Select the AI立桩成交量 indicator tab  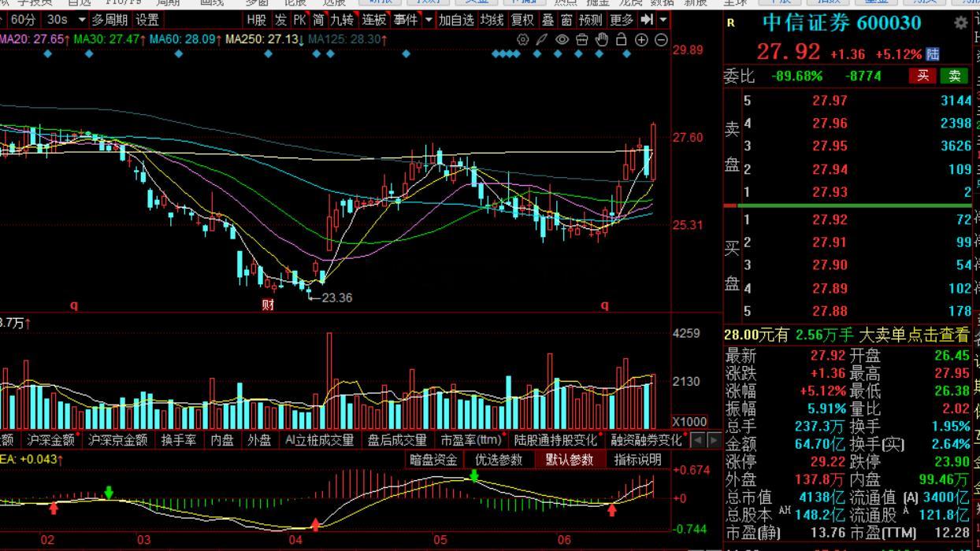[319, 440]
